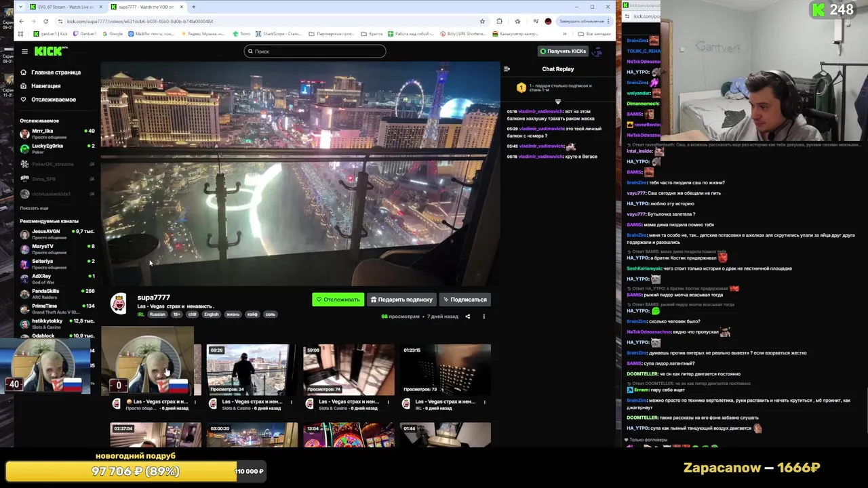Open the 08:28 VOD thumbnail
This screenshot has width=868, height=488.
(252, 369)
